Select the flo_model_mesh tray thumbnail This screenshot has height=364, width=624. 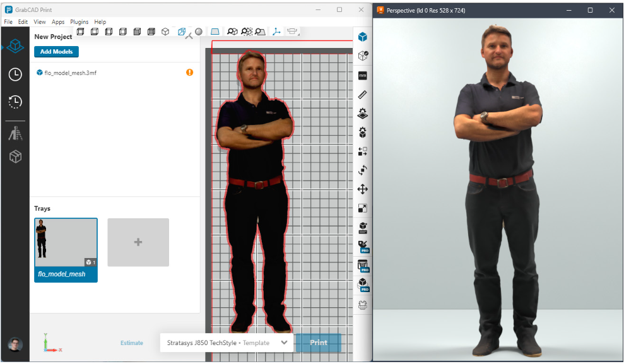[x=66, y=250]
